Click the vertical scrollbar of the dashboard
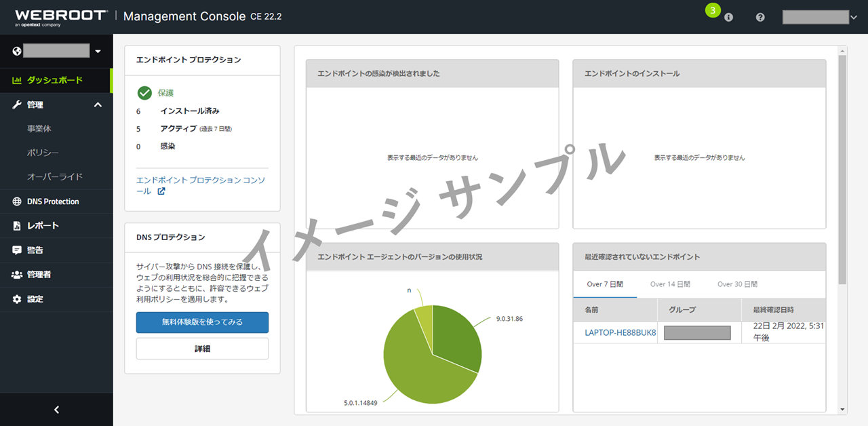This screenshot has width=868, height=426. (842, 170)
